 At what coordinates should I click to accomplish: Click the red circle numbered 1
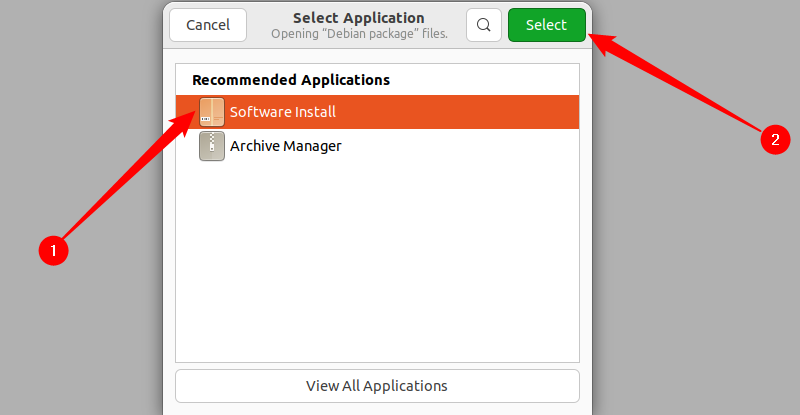coord(53,250)
